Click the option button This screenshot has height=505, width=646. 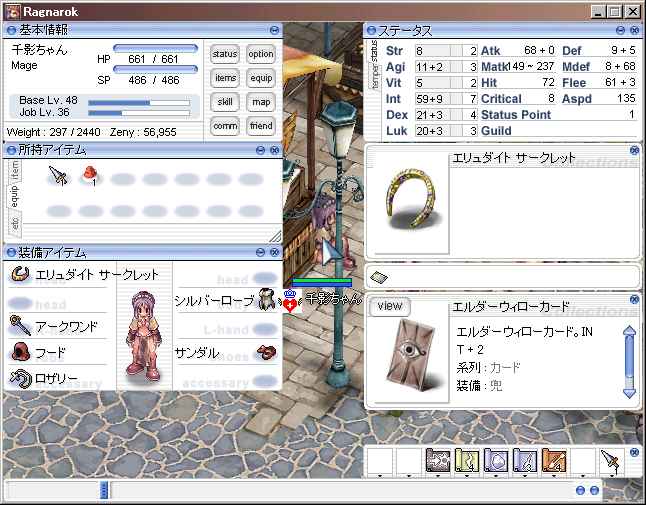point(261,54)
